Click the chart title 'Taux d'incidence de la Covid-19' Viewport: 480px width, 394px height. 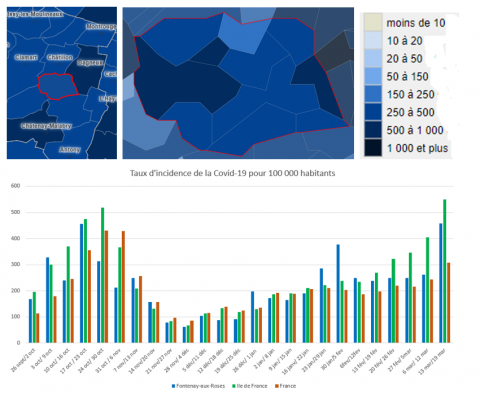click(x=232, y=173)
